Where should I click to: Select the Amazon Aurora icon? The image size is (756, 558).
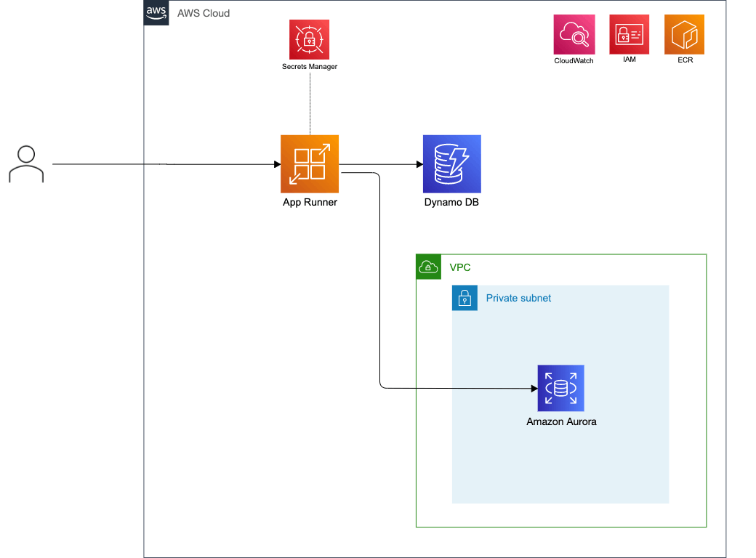tap(560, 388)
